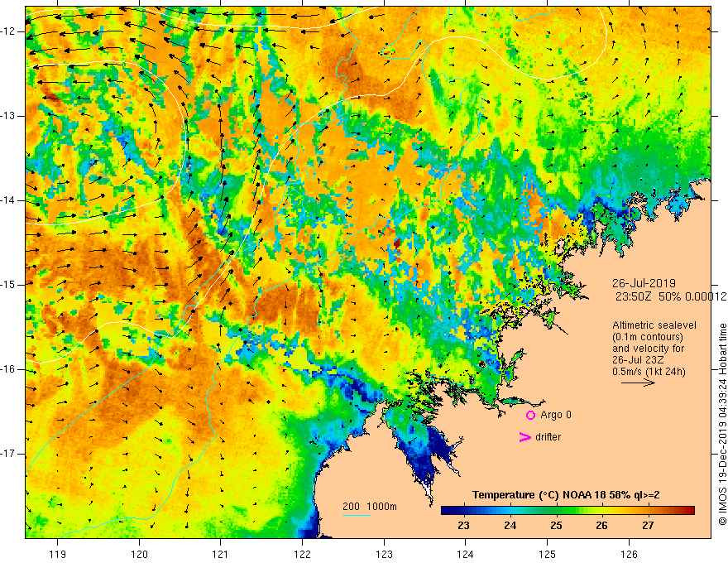Click the 122 longitude axis label
Screen dimensions: 728x563
[x=302, y=555]
